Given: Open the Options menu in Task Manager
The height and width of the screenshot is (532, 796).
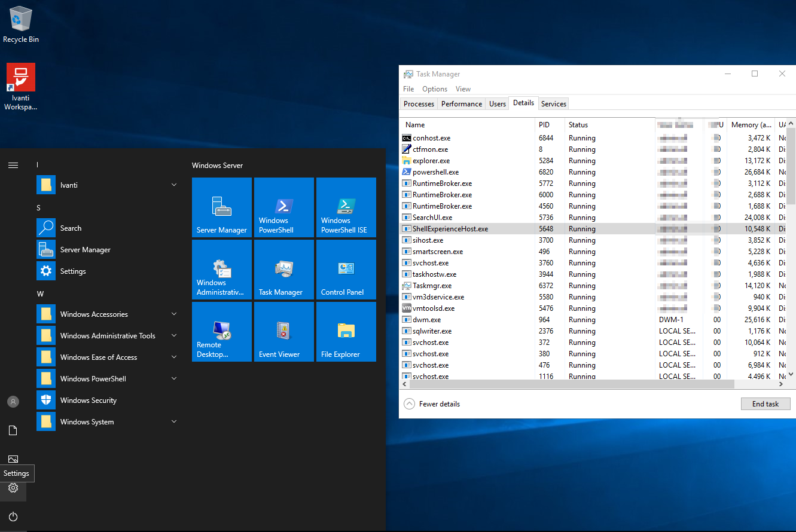Looking at the screenshot, I should pos(434,88).
